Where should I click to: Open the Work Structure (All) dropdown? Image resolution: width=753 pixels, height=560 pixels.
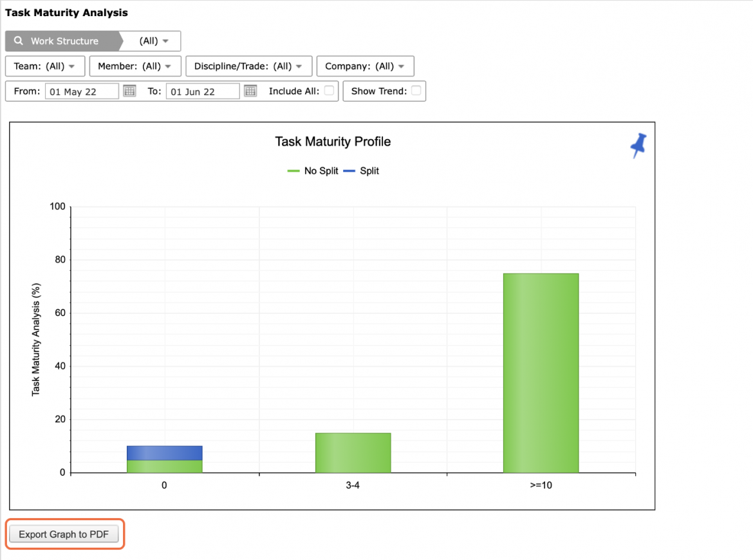pos(153,41)
